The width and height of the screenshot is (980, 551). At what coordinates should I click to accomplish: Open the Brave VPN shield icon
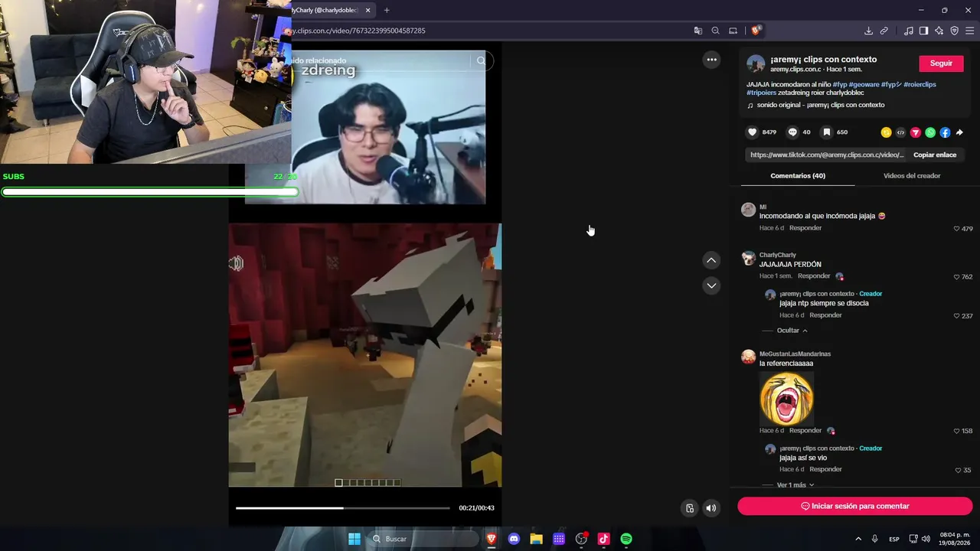(955, 31)
